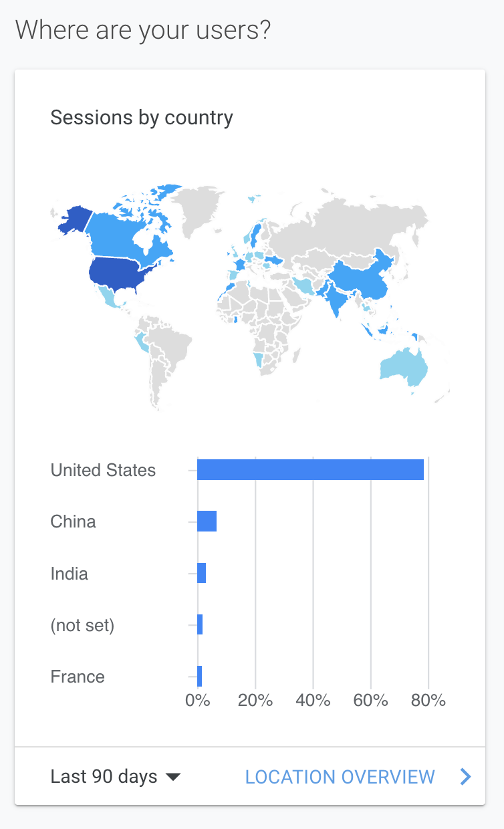Click the Sessions by country card title
Viewport: 504px width, 829px height.
(142, 118)
